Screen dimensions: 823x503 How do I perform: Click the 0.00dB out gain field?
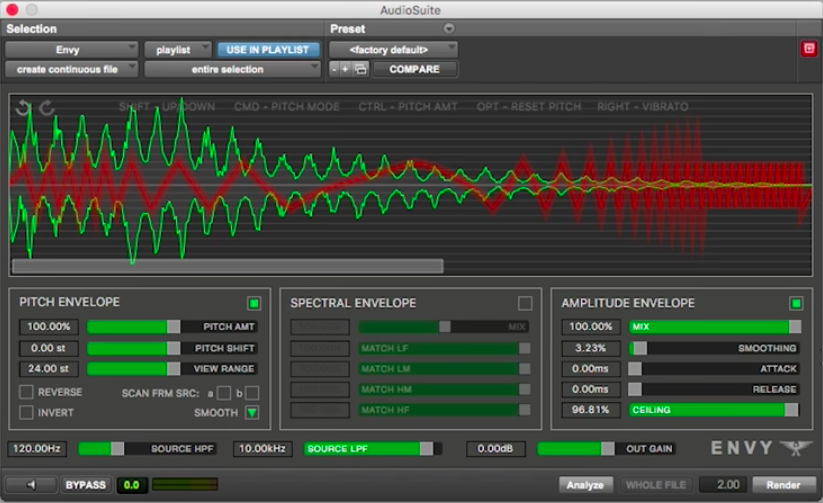point(495,448)
